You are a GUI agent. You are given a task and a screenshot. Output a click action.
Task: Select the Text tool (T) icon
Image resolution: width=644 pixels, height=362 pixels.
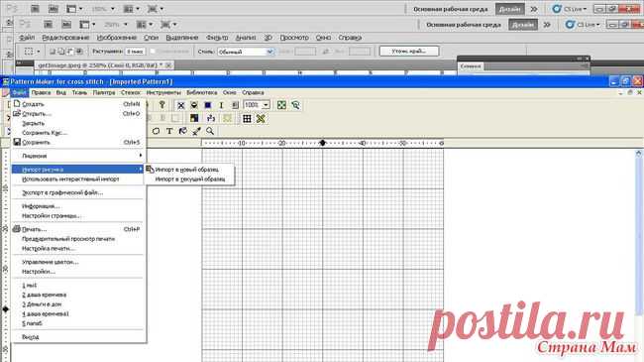[x=169, y=131]
